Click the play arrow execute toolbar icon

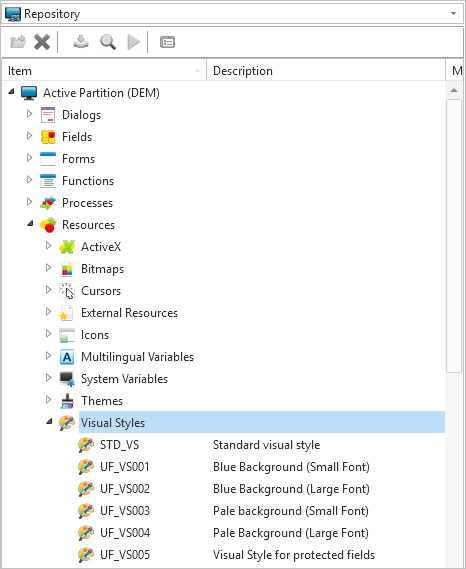[133, 42]
